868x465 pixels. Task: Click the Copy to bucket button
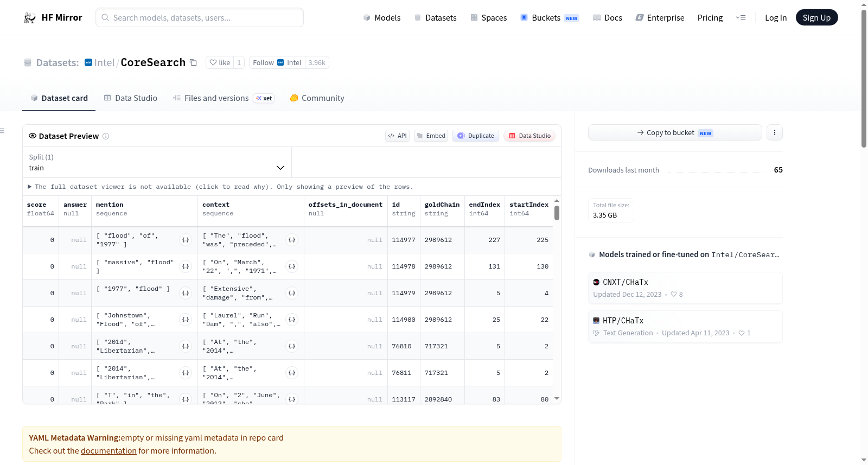pyautogui.click(x=675, y=132)
